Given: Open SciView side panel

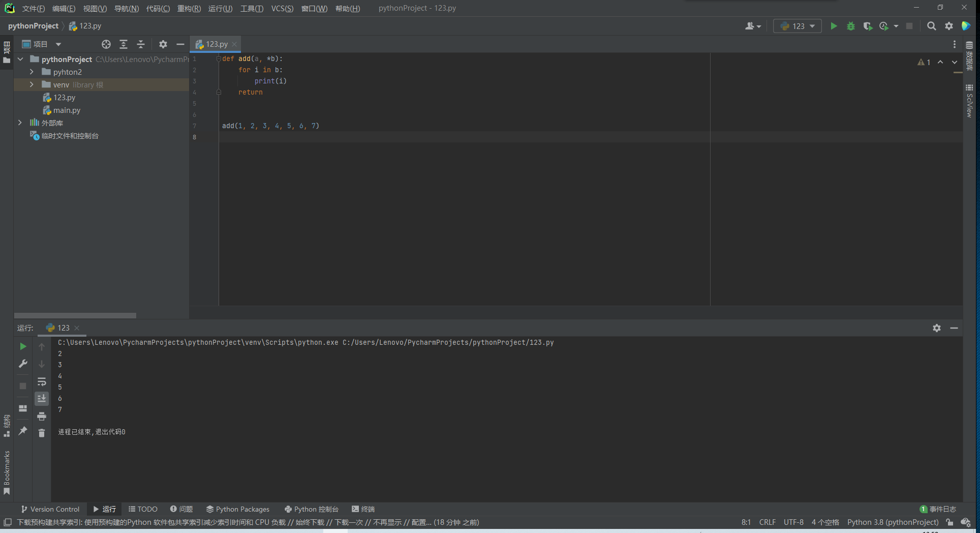Looking at the screenshot, I should [x=969, y=101].
